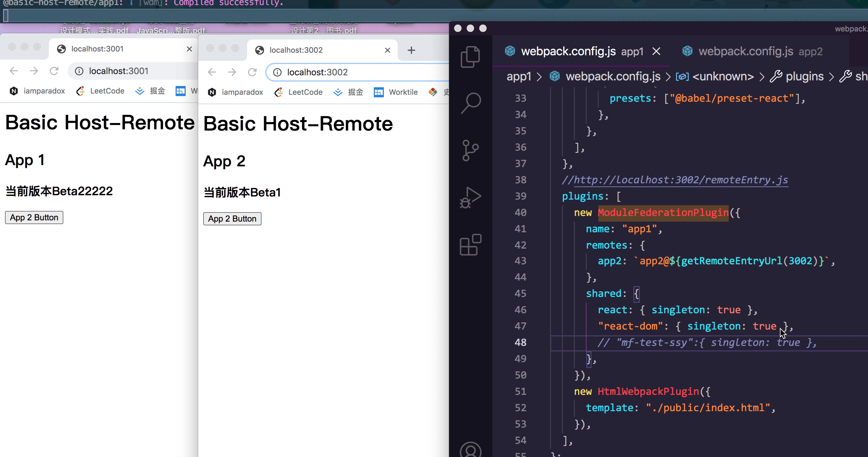Click App 2 Button on localhost:3002 page
The height and width of the screenshot is (457, 868).
coord(232,219)
